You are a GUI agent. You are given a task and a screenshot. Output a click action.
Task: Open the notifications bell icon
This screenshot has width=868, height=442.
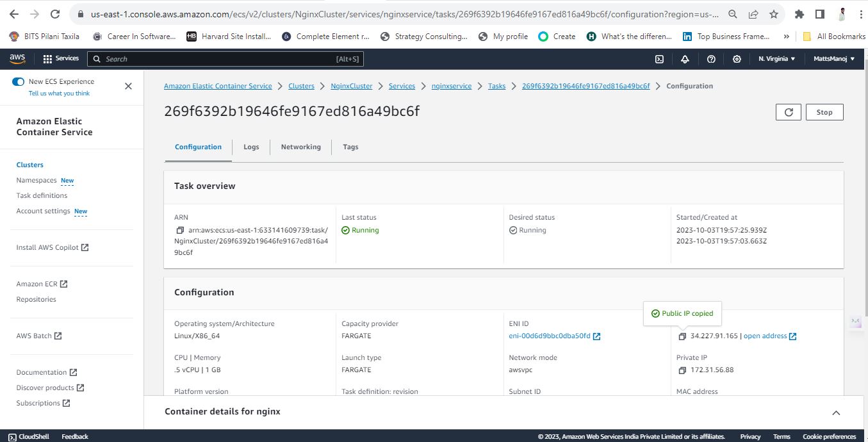click(x=685, y=59)
